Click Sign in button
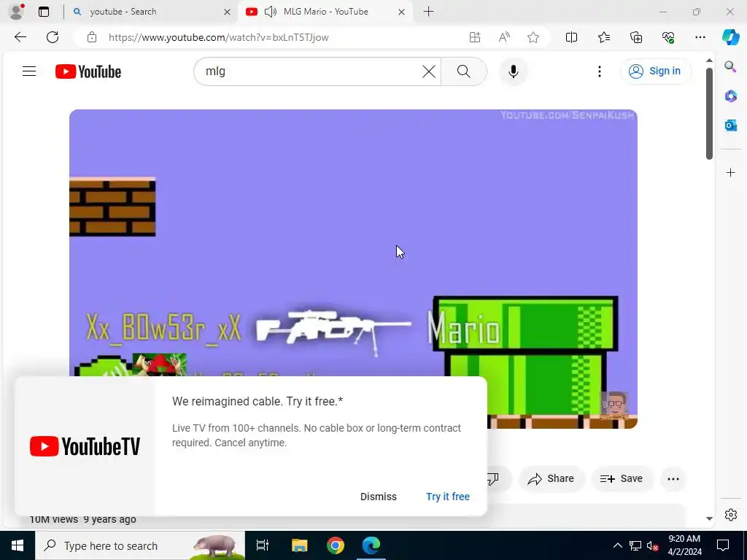 (x=656, y=71)
